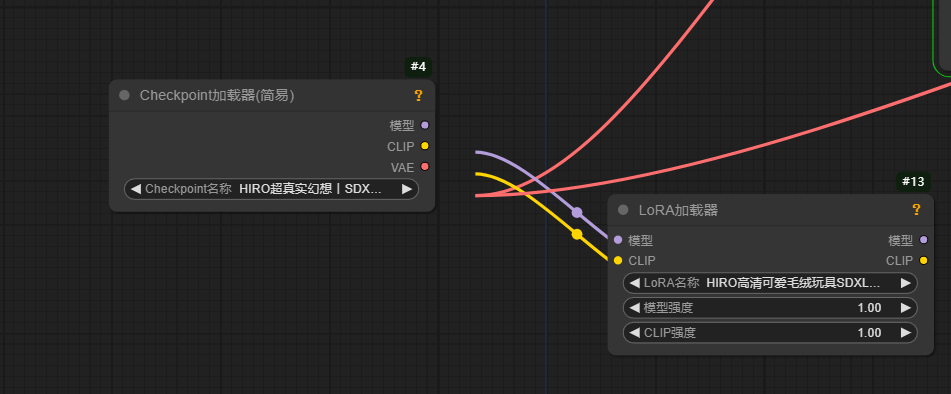Open the Checkpoint名称 model dropdown
The image size is (951, 394).
coord(271,189)
